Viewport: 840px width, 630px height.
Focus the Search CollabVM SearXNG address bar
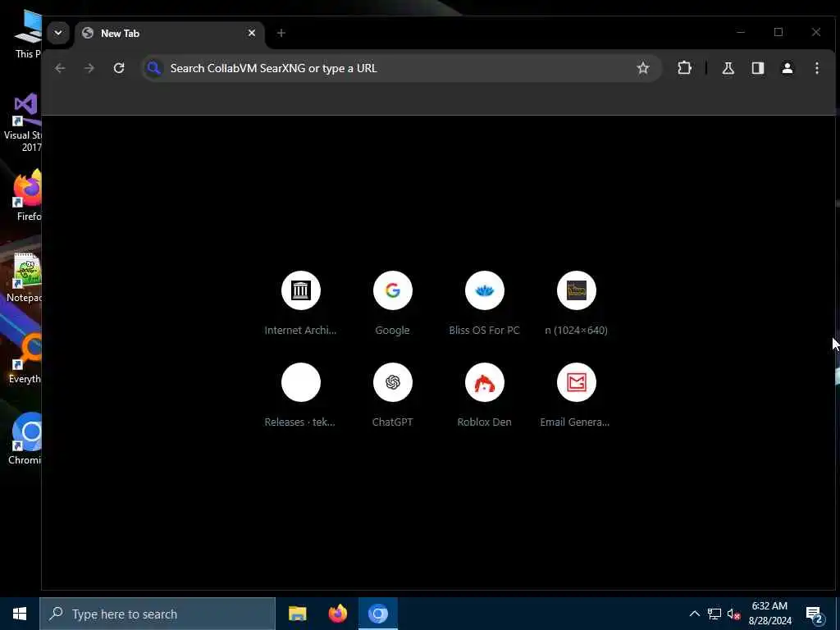(402, 68)
